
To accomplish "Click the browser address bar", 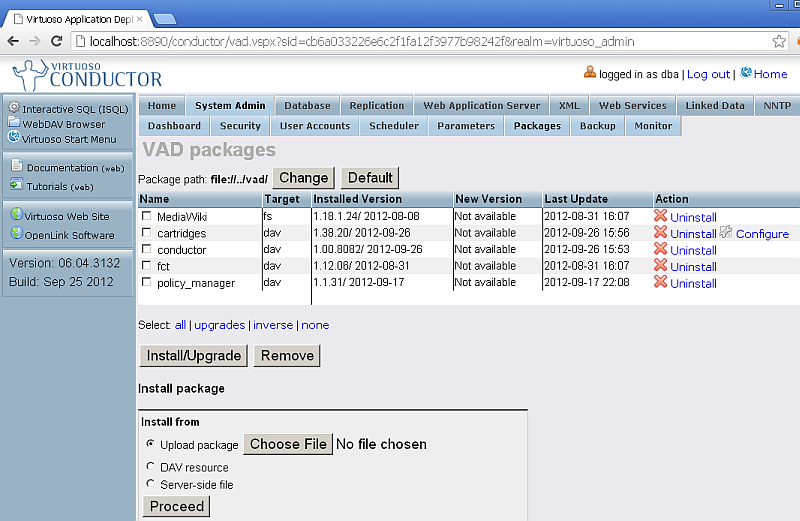I will pos(420,41).
